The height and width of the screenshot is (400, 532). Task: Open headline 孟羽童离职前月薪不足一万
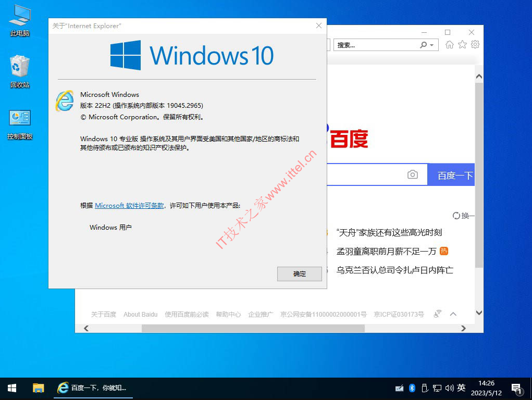tap(386, 251)
